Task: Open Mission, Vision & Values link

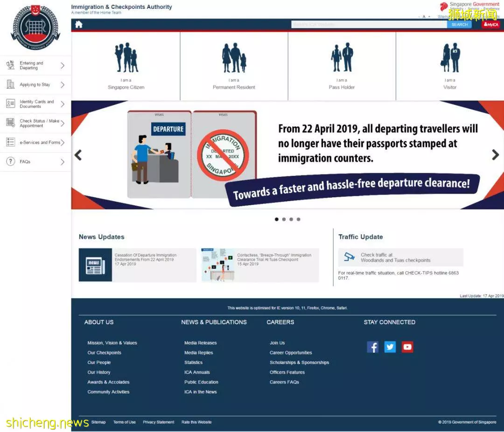Action: click(x=112, y=343)
